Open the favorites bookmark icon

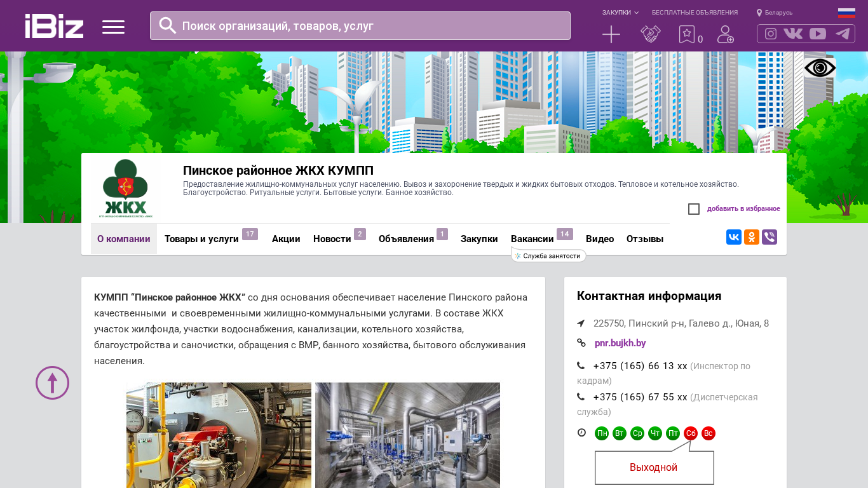click(687, 34)
